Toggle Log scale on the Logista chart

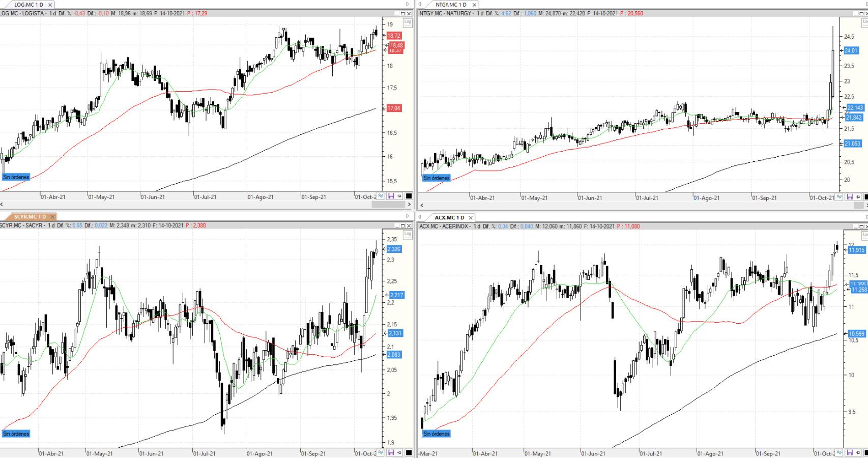click(x=408, y=22)
